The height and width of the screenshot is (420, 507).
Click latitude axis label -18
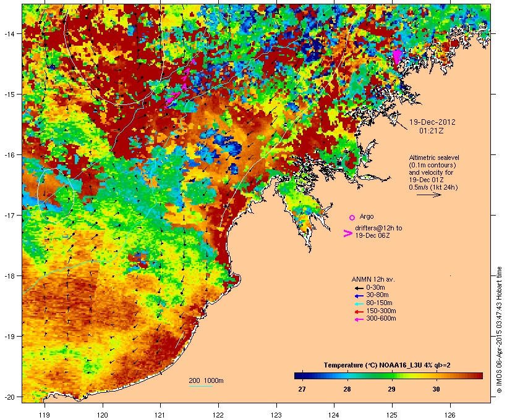tap(9, 276)
